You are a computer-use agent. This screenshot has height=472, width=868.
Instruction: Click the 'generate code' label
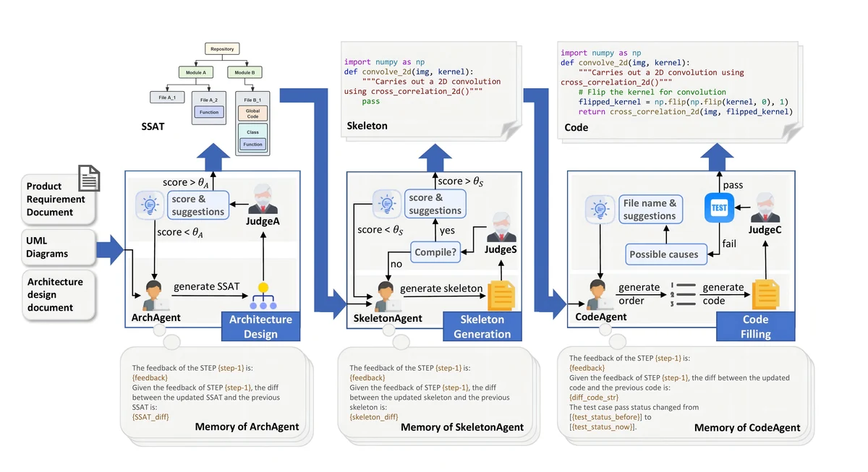(x=723, y=293)
